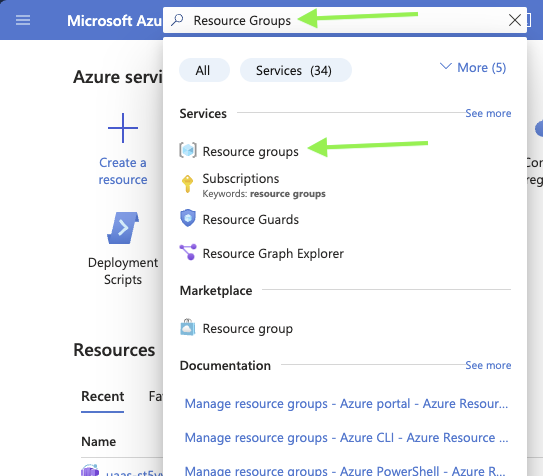Open the Deployment Scripts icon
543x476 pixels.
123,228
